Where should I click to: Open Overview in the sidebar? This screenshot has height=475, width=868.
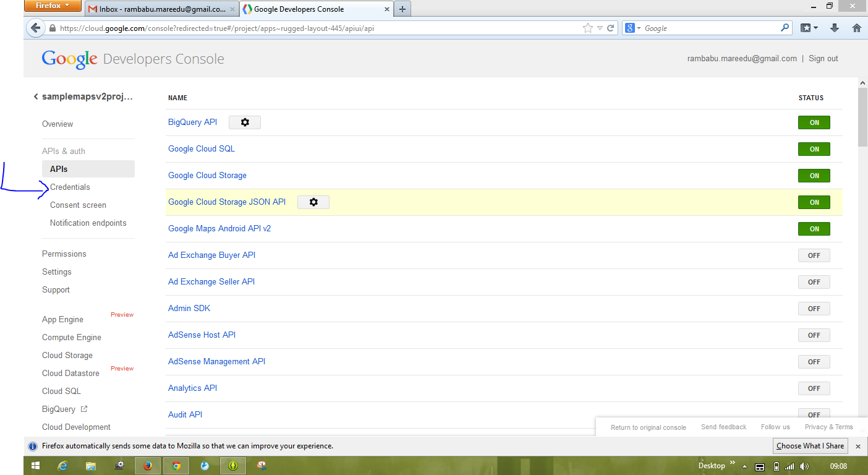pyautogui.click(x=57, y=124)
